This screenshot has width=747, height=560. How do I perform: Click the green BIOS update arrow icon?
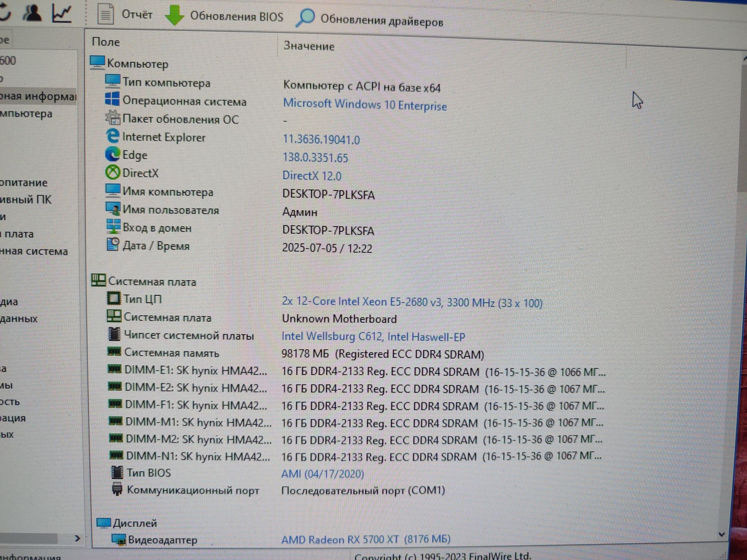(174, 15)
